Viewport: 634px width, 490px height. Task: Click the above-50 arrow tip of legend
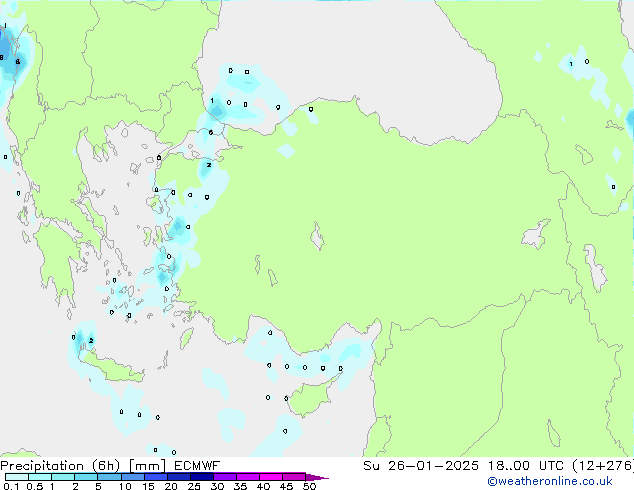(317, 477)
